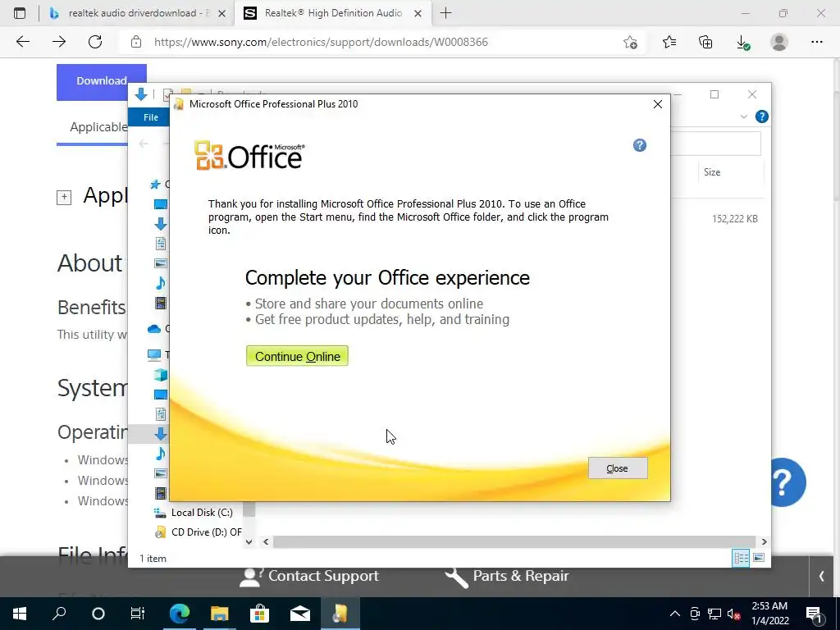Screen dimensions: 840x630
Task: Expand Applicable plus box on Sony page
Action: pyautogui.click(x=64, y=197)
